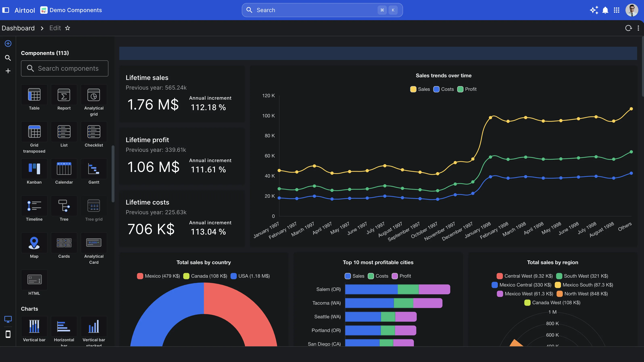
Task: Toggle USA in the country chart legend
Action: click(250, 276)
